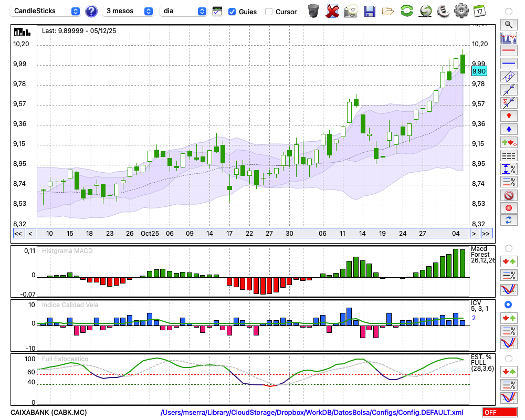Click the small chart window icon beside Guies

pos(217,12)
